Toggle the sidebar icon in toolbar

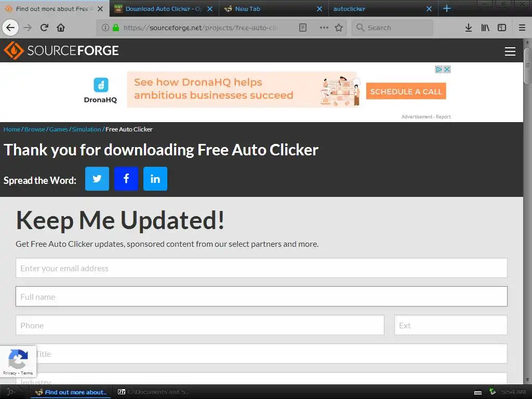point(502,28)
